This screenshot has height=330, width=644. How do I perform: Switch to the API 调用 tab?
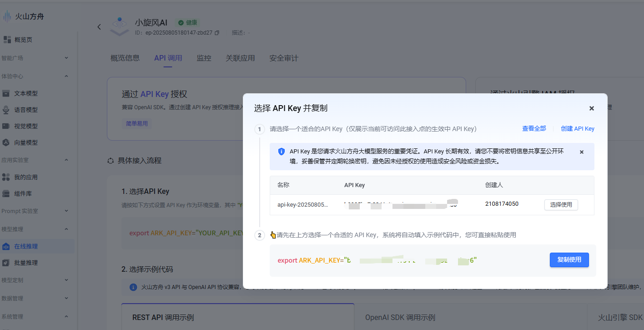pos(168,58)
